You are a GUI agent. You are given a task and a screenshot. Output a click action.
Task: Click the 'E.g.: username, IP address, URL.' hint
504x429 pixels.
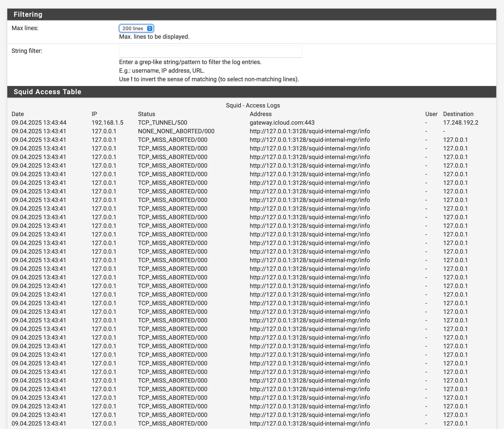coord(162,70)
